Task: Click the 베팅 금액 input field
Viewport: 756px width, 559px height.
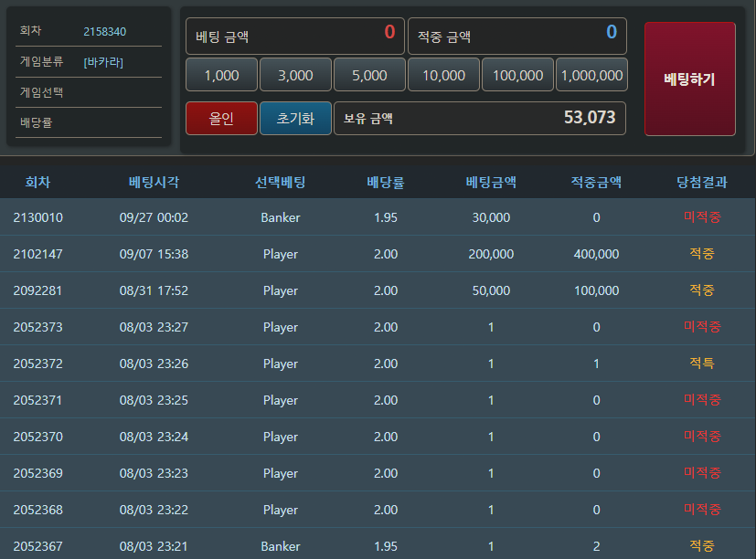Action: coord(295,37)
